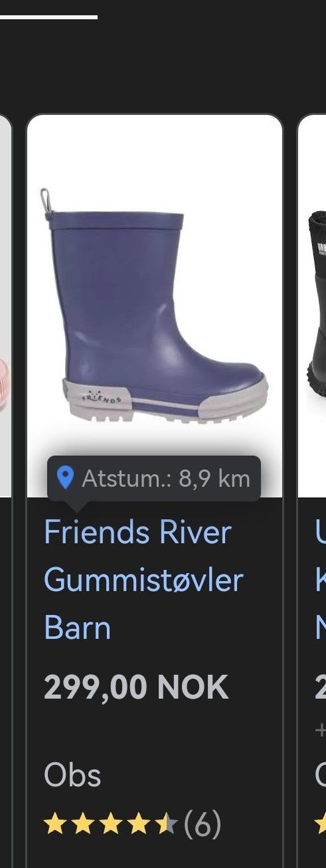
Task: Click the right card's partially visible star
Action: [321, 825]
